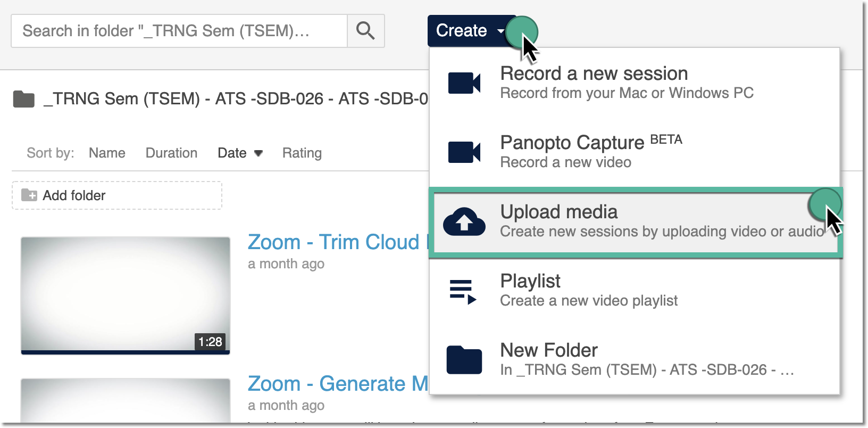
Task: Open the Zoom - Generate video link
Action: 337,384
